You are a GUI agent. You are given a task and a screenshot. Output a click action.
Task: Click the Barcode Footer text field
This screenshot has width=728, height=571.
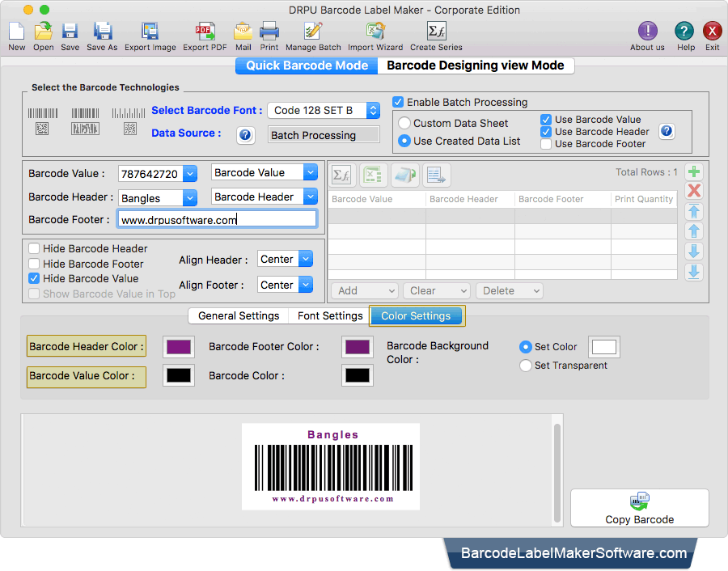pos(217,219)
